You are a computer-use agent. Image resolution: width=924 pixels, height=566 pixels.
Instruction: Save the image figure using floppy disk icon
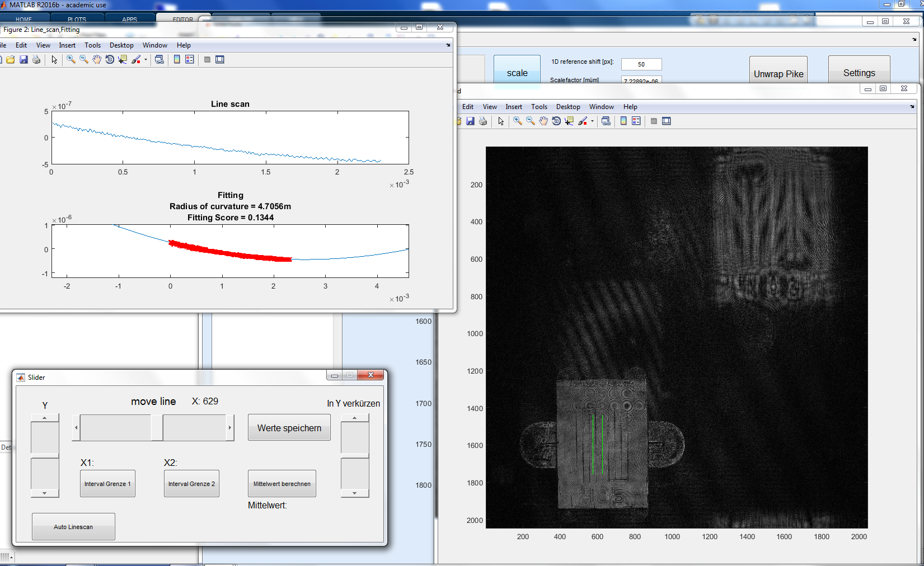(470, 121)
